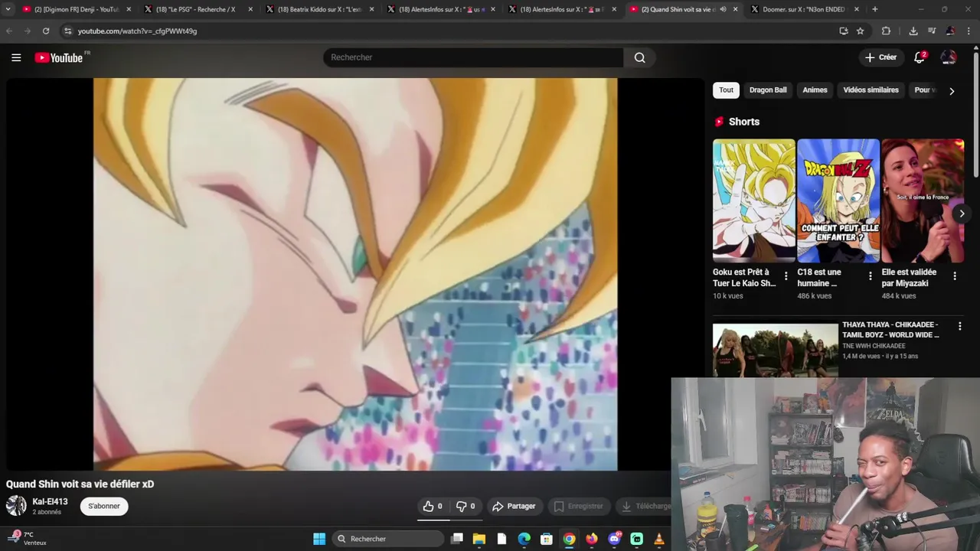Open the 'Comment peut elle enfanter' short
The width and height of the screenshot is (980, 551).
[x=838, y=201]
